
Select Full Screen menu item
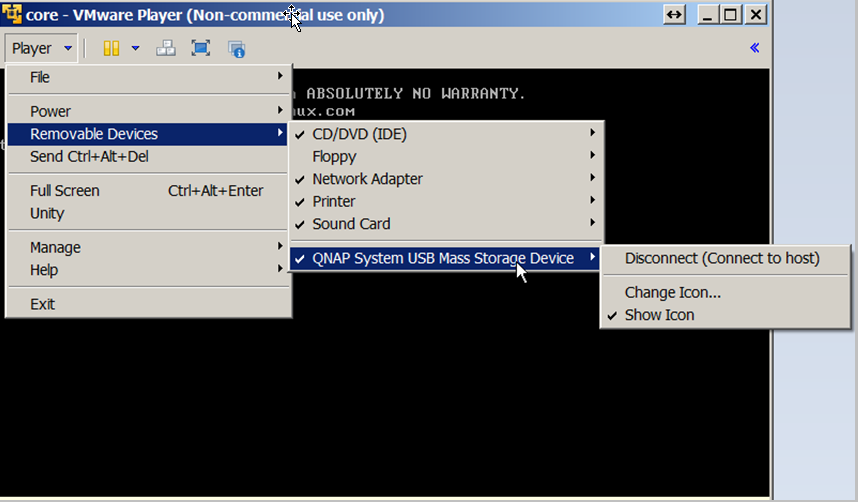click(148, 191)
